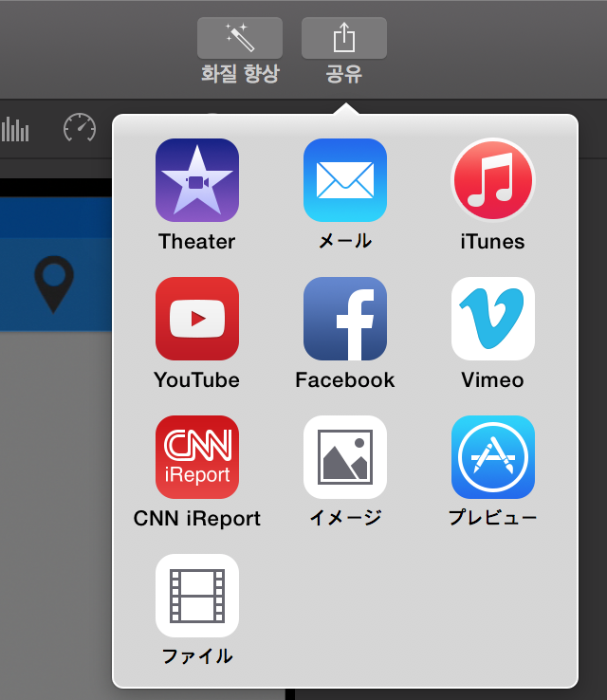Upload the project to YouTube
Viewport: 607px width, 700px height.
point(197,319)
